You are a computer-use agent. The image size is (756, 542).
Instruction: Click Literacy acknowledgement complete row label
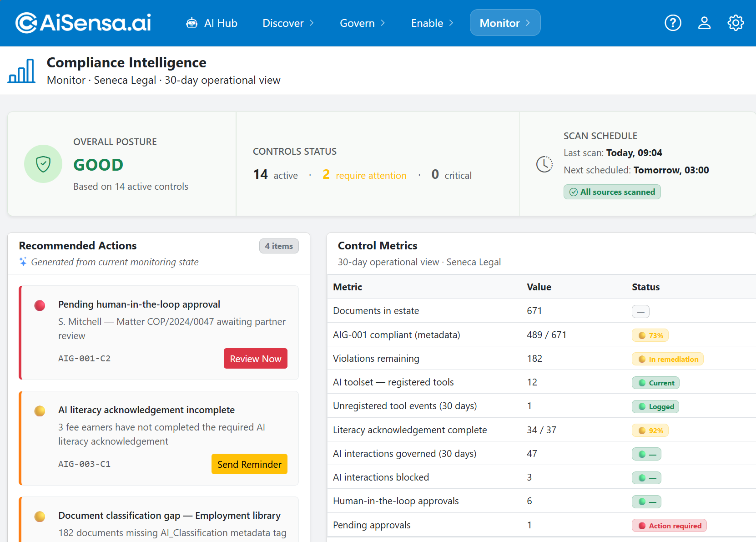point(410,430)
